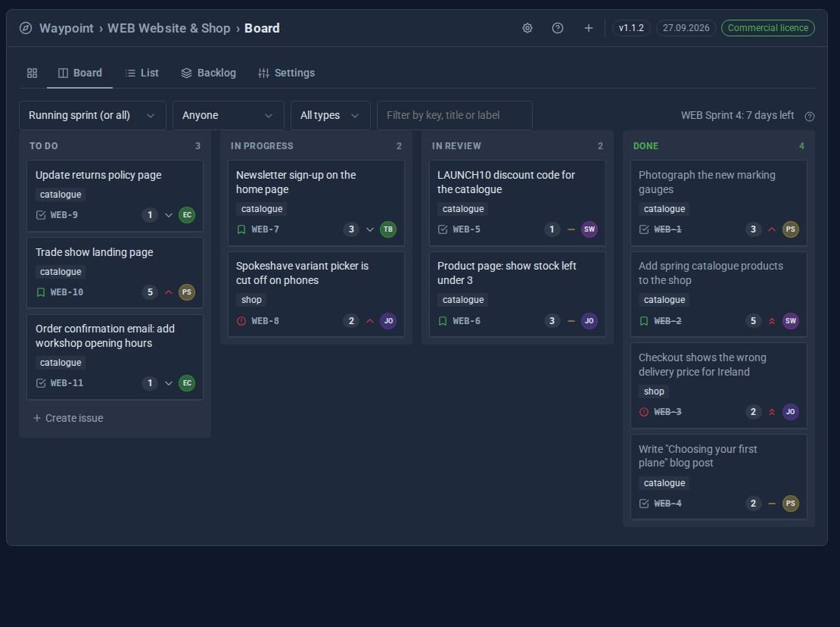Click the struck-through WEB-4 issue key
Image resolution: width=840 pixels, height=627 pixels.
[x=668, y=504]
